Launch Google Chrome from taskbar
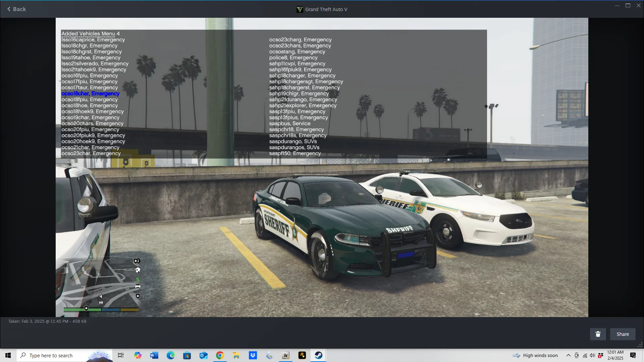The height and width of the screenshot is (362, 644). tap(220, 355)
